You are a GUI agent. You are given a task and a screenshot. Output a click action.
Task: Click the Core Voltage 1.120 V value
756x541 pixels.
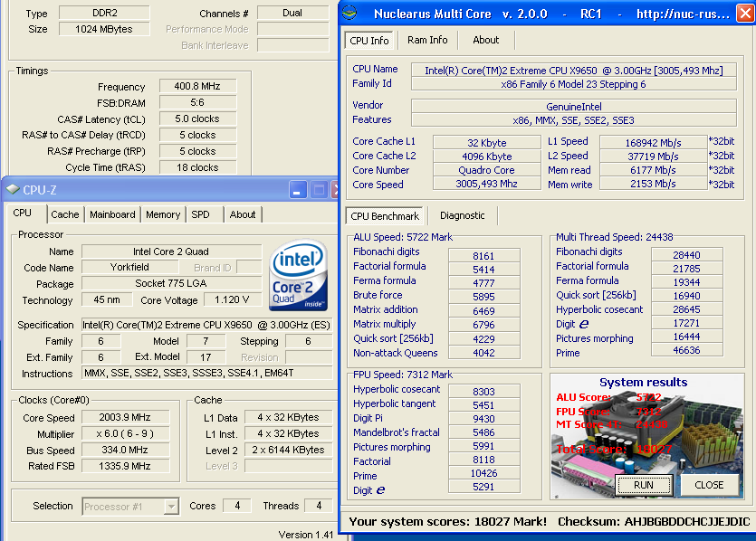point(232,299)
